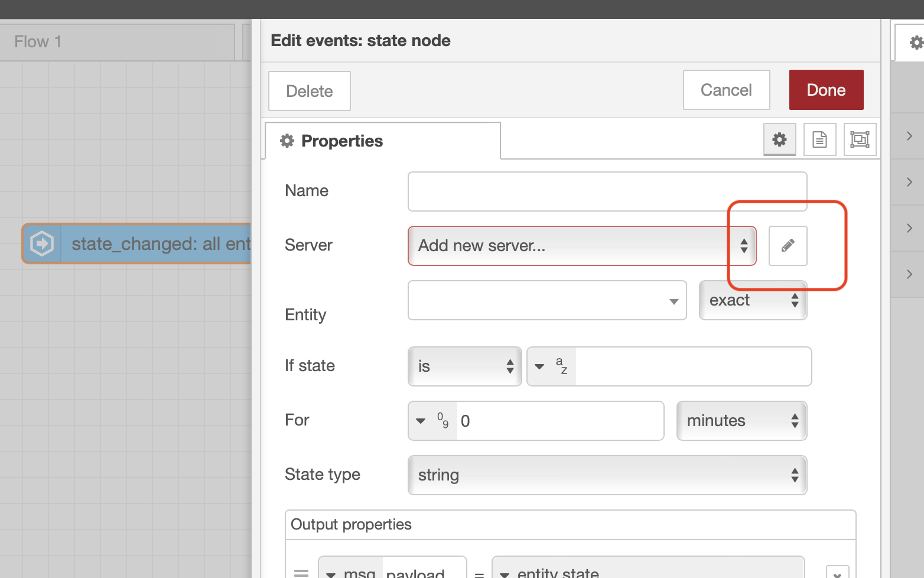Viewport: 924px width, 578px height.
Task: Open the State type 'string' dropdown
Action: (x=607, y=475)
